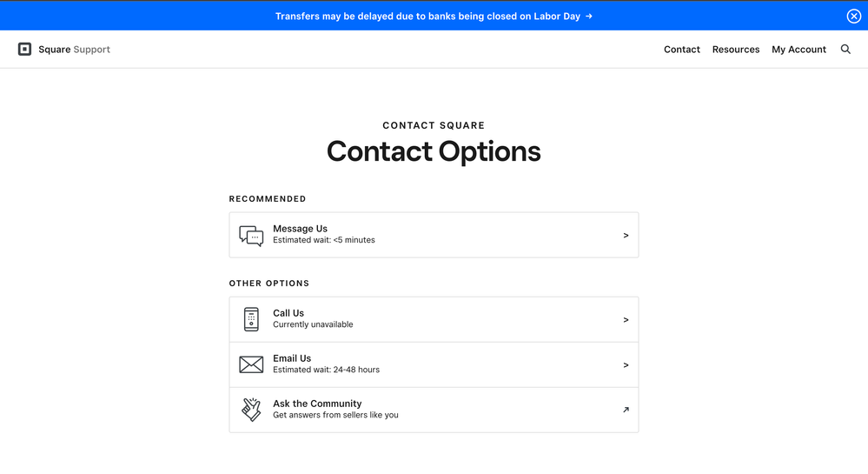Click the Square logo icon

[25, 50]
